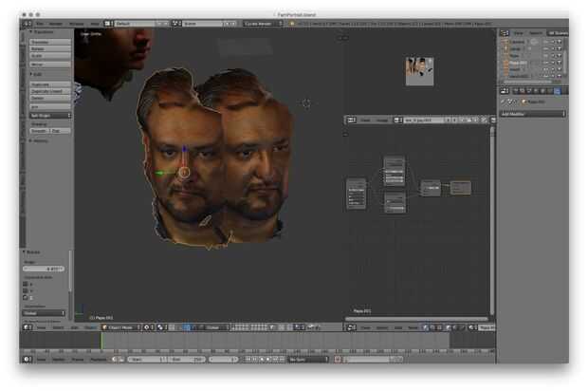Open the Render menu in top header

(x=56, y=24)
